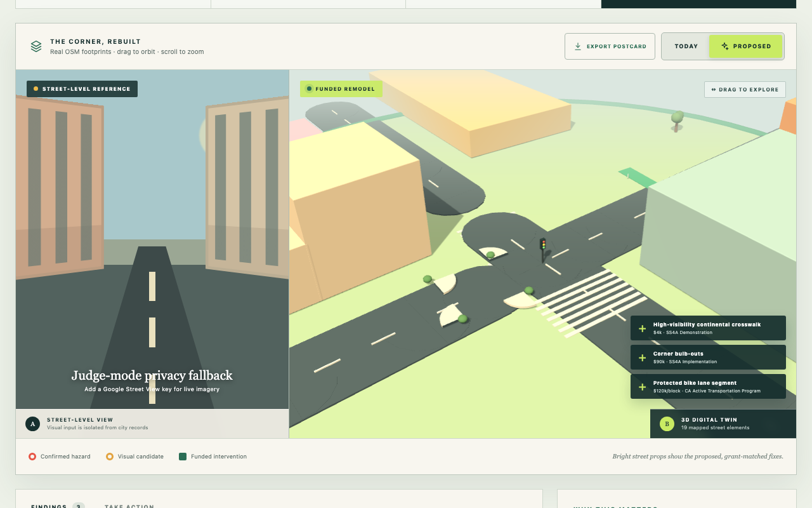Click the traffic light in the 3D scene

click(543, 248)
